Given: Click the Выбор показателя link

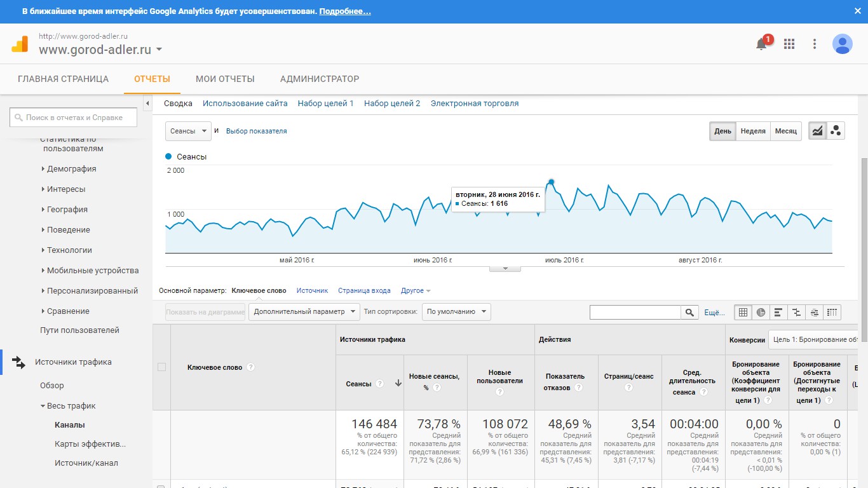Looking at the screenshot, I should click(256, 131).
